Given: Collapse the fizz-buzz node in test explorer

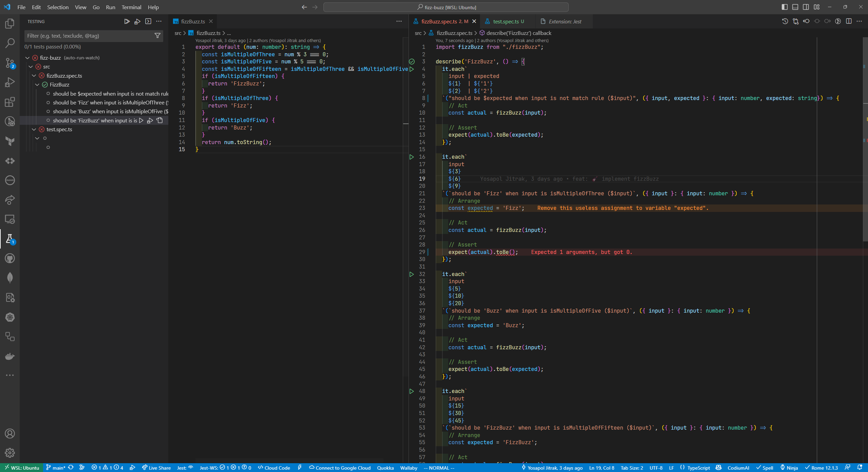Looking at the screenshot, I should [27, 58].
